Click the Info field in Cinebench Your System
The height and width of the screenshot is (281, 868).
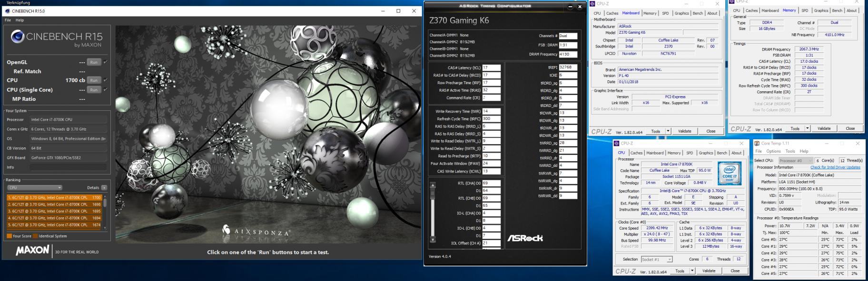(x=68, y=167)
